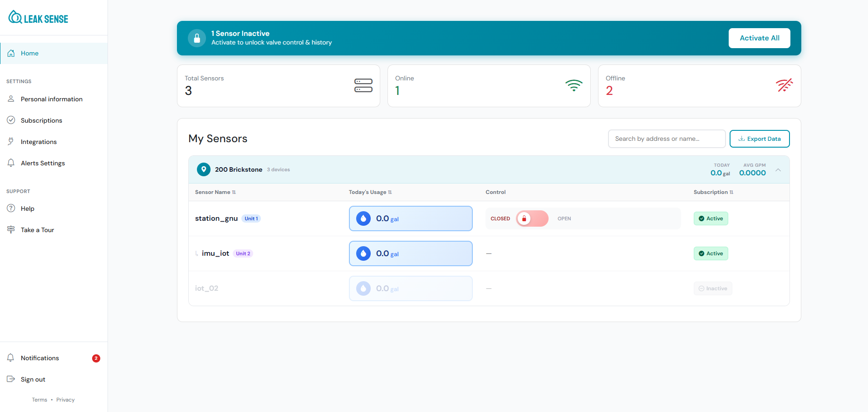Select the station_gnu sensor name
Viewport: 868px width, 412px height.
tap(216, 218)
